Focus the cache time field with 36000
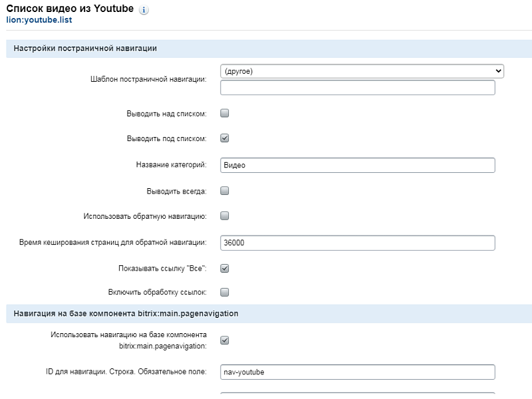 (357, 243)
